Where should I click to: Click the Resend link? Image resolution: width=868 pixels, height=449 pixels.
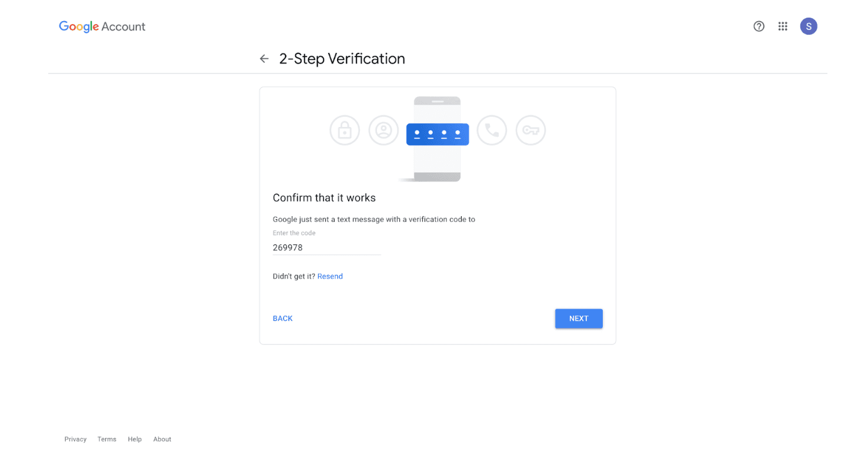pyautogui.click(x=330, y=276)
